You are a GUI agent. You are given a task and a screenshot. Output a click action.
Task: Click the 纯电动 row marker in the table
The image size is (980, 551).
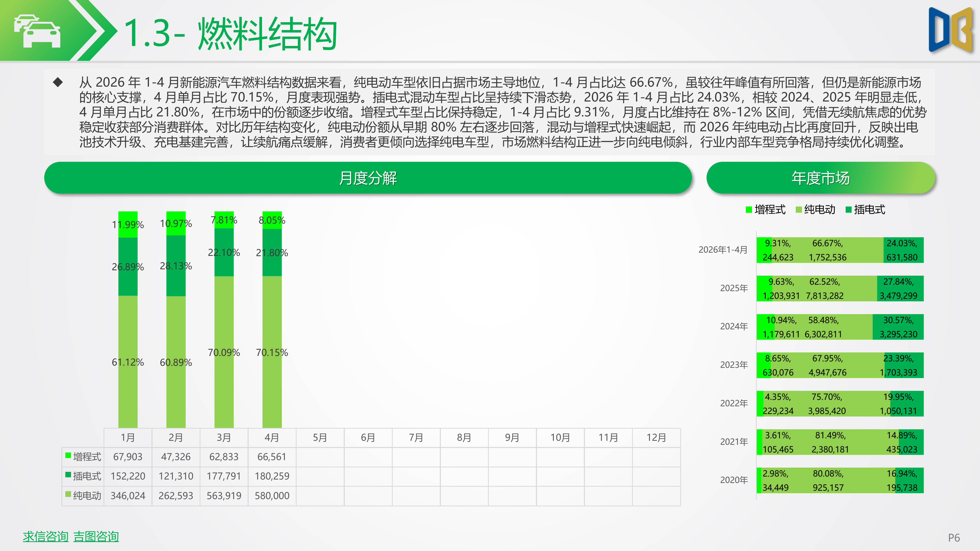click(x=68, y=494)
